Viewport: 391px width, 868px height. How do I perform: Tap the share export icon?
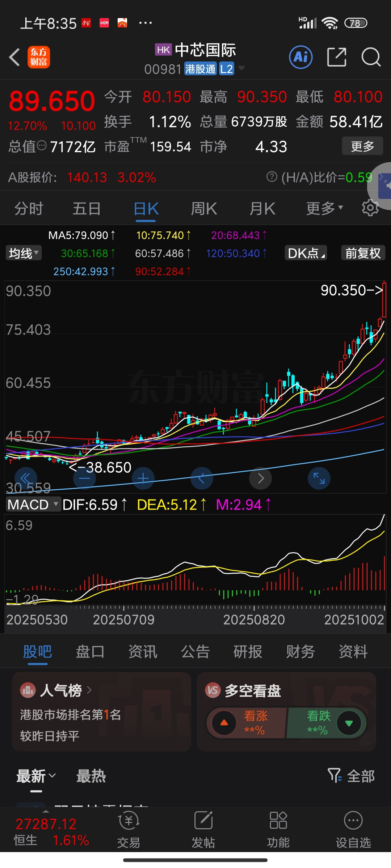tap(337, 57)
